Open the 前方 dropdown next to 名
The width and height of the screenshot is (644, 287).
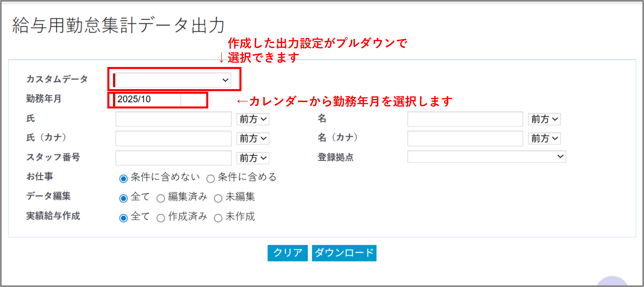pyautogui.click(x=544, y=119)
